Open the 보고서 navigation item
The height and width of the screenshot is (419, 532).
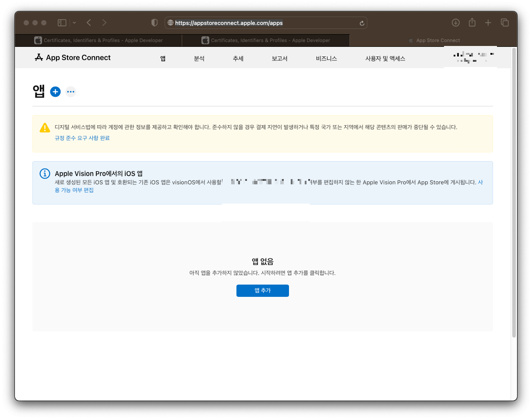[279, 58]
